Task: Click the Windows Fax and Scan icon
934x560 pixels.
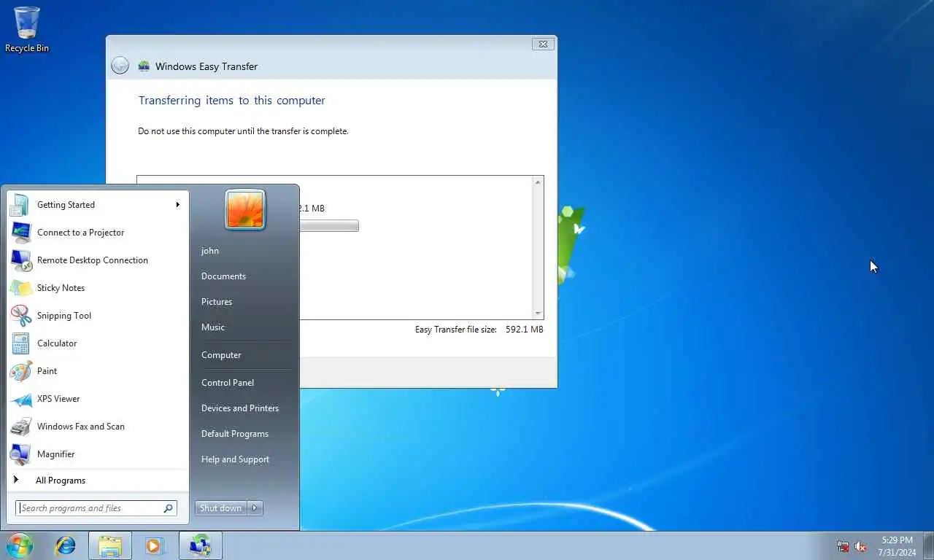Action: 20,427
